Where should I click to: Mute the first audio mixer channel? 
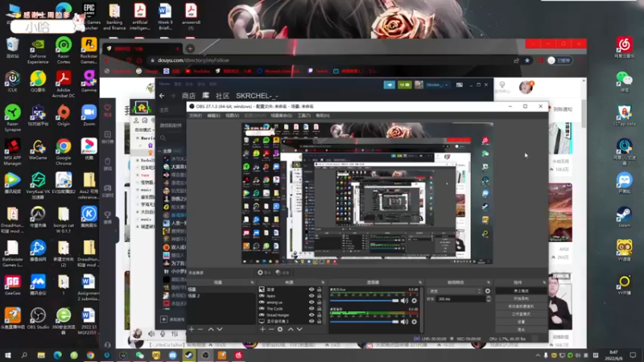tap(405, 301)
